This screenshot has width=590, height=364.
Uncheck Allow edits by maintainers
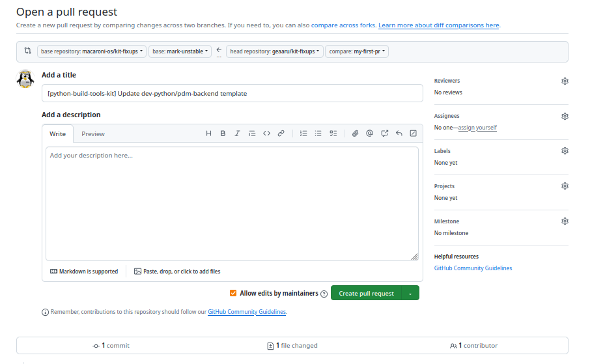pos(233,293)
